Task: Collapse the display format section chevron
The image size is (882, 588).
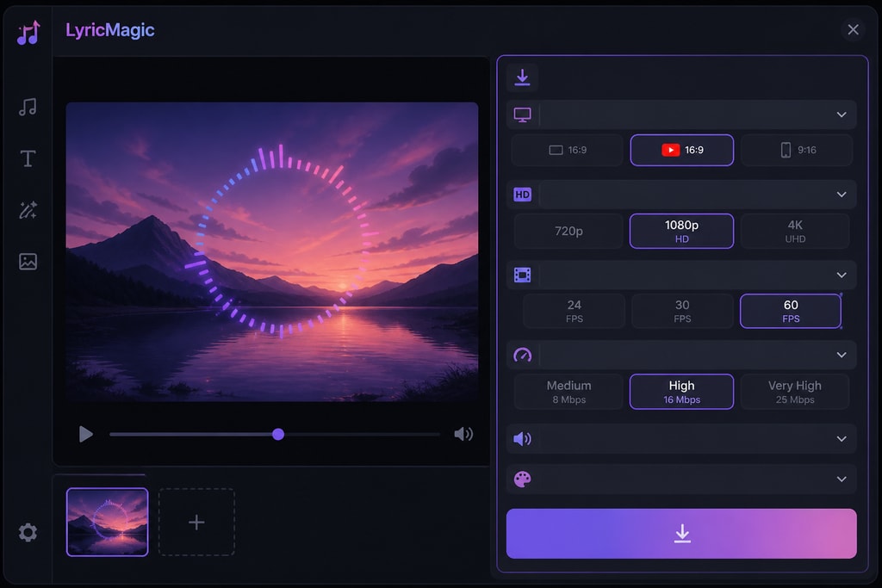Action: point(842,115)
